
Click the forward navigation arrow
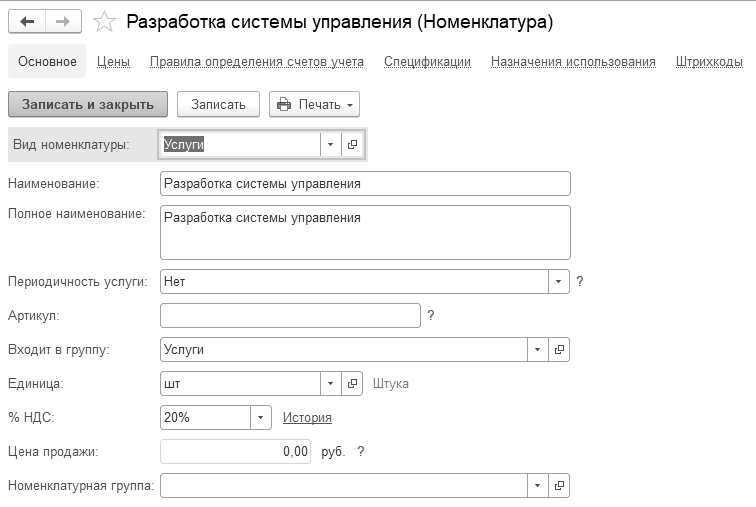tap(63, 22)
